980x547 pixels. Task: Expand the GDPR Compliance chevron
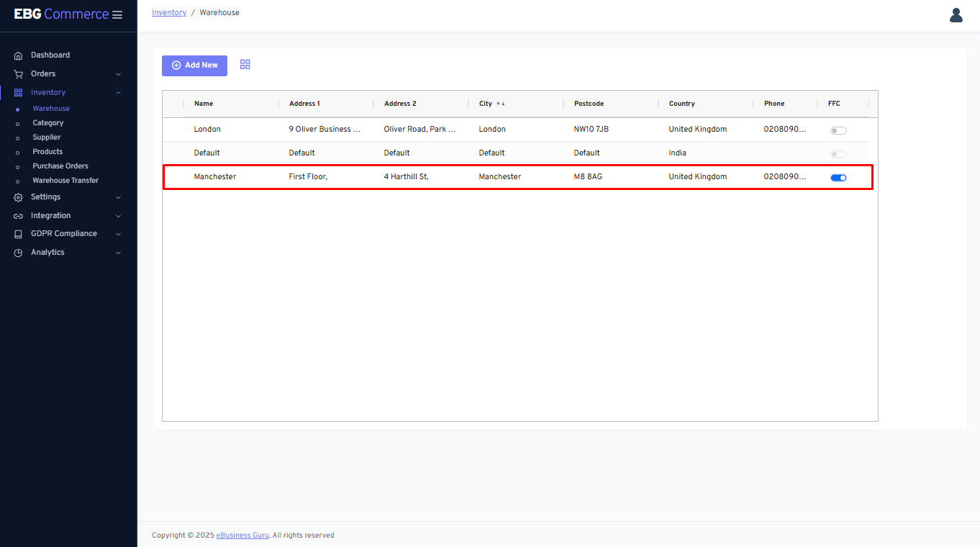tap(119, 234)
